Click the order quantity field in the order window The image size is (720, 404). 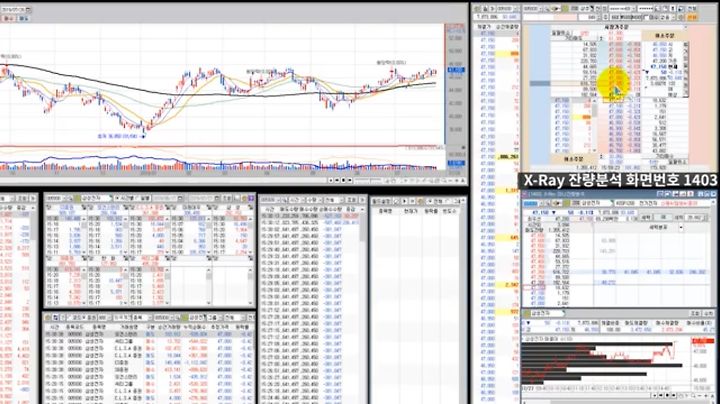[588, 17]
